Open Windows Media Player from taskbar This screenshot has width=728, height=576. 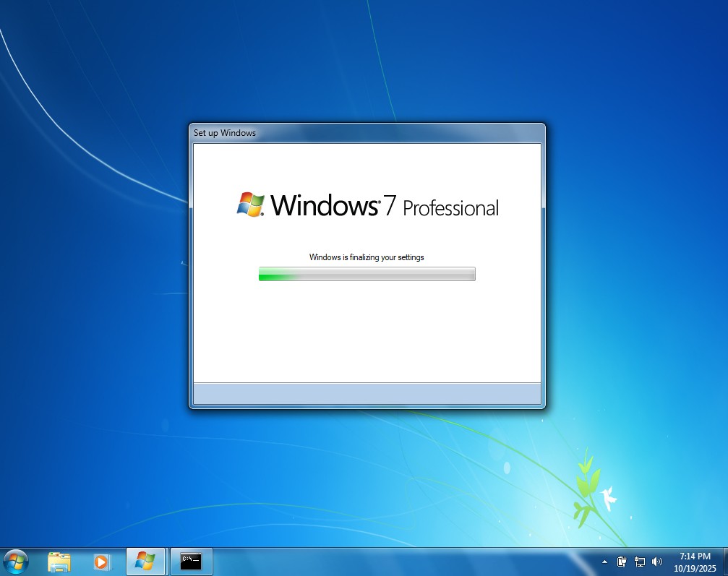pos(101,561)
